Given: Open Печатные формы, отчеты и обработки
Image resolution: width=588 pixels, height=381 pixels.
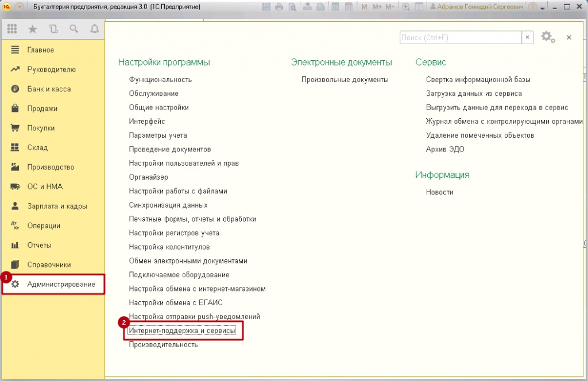Looking at the screenshot, I should click(x=192, y=219).
